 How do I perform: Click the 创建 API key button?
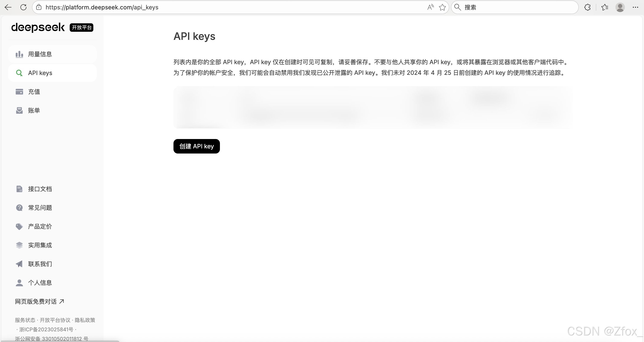196,146
